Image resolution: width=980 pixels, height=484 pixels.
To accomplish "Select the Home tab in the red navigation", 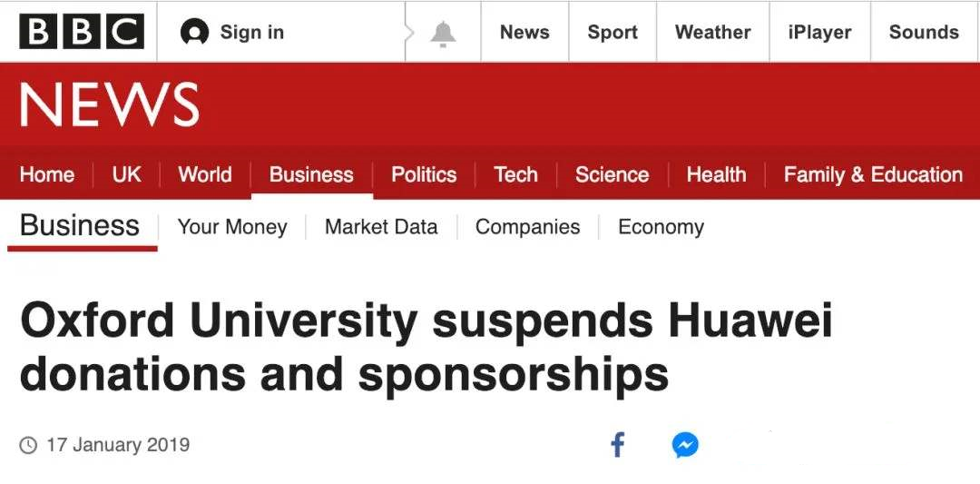I will 47,174.
